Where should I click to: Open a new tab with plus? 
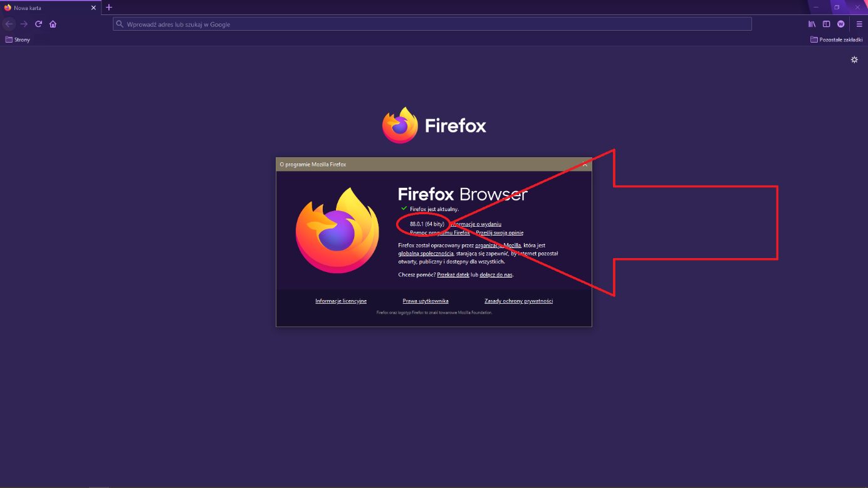pyautogui.click(x=109, y=8)
